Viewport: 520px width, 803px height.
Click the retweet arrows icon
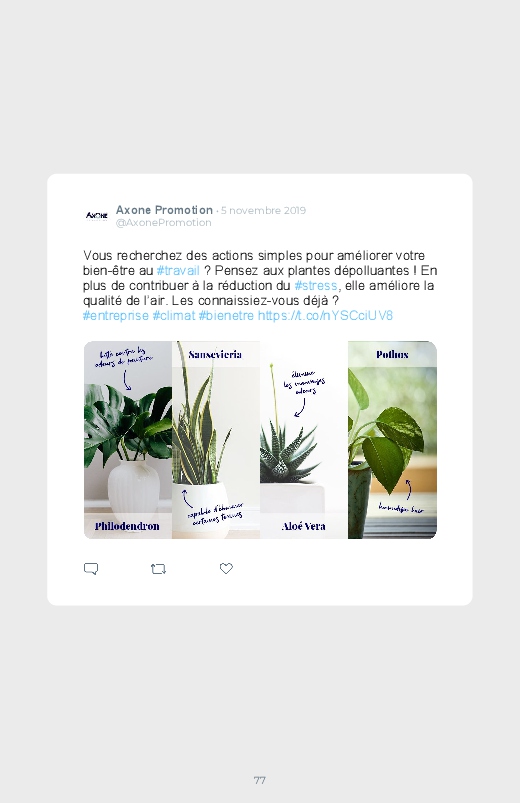pos(158,568)
